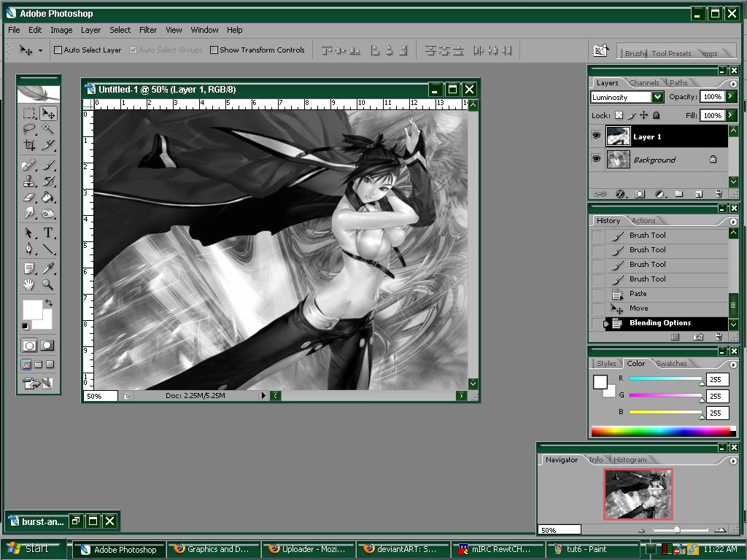
Task: Switch to the Channels tab
Action: (x=643, y=83)
